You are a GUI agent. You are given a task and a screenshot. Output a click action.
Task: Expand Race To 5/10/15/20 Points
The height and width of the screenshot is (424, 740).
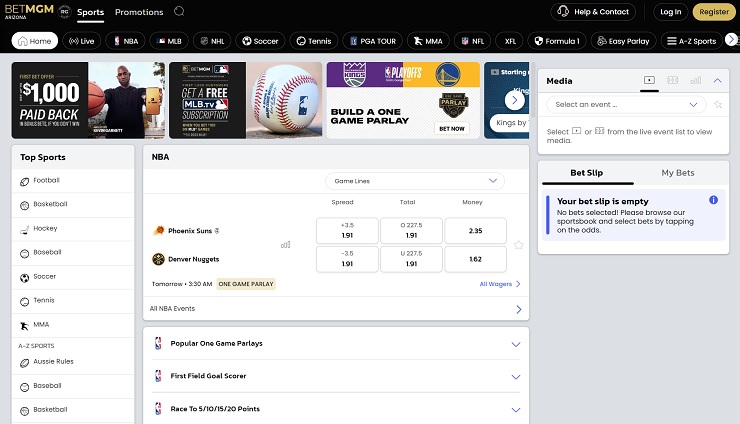[336, 409]
